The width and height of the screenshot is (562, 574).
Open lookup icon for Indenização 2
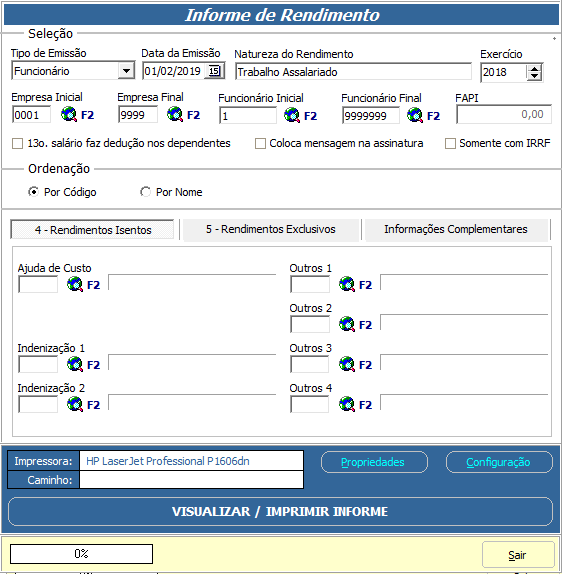(75, 404)
